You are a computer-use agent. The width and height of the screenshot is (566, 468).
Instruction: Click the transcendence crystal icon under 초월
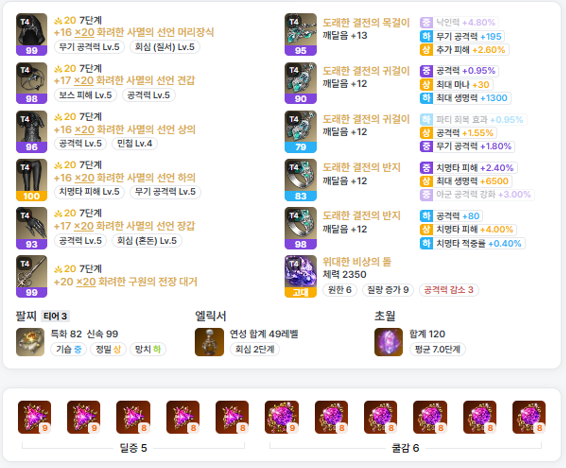click(x=388, y=342)
